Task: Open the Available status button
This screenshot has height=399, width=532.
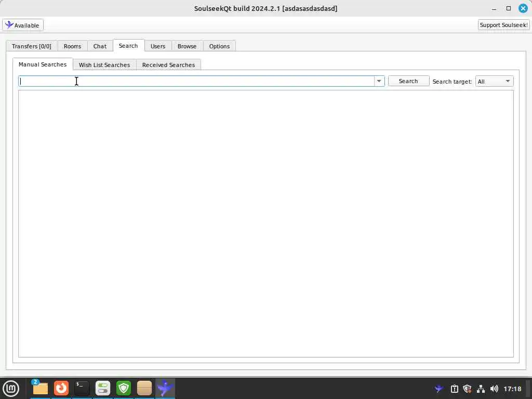Action: pyautogui.click(x=23, y=25)
